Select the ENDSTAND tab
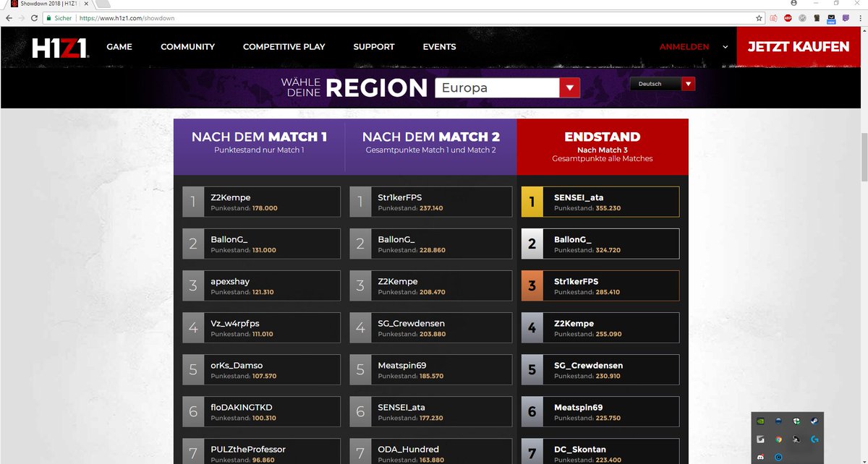The width and height of the screenshot is (868, 464). click(603, 147)
